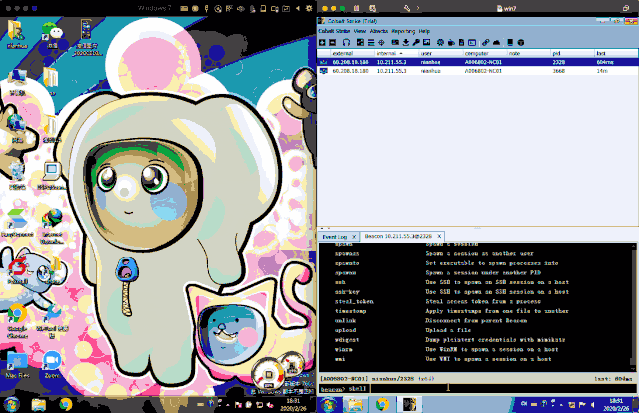Sort sessions by last column header

tap(617, 53)
